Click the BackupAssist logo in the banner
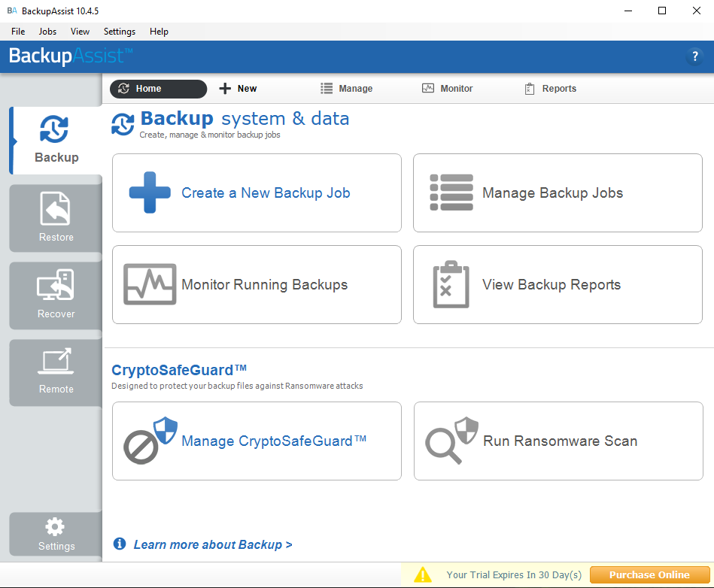The height and width of the screenshot is (588, 714). click(x=71, y=56)
